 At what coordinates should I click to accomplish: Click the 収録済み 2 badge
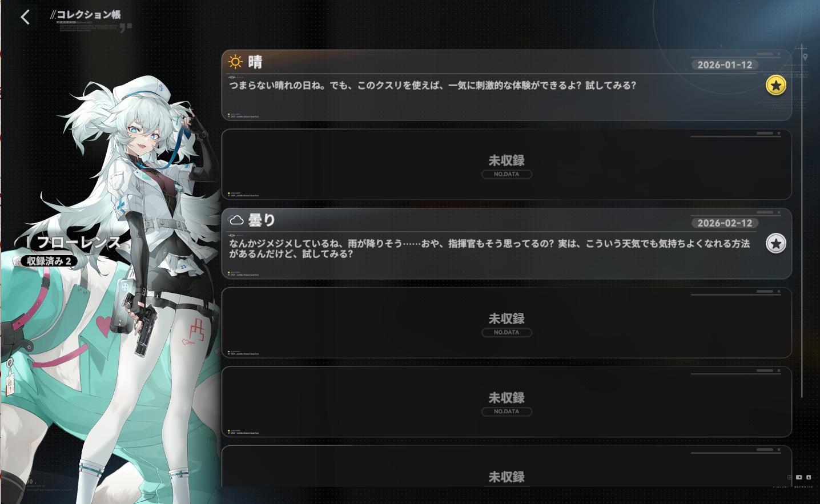click(48, 261)
